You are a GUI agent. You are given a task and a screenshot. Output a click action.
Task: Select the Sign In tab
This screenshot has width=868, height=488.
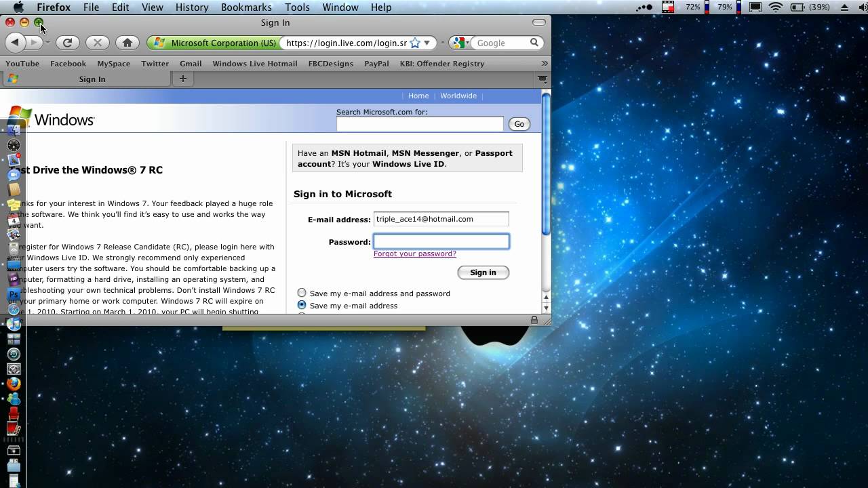tap(87, 79)
